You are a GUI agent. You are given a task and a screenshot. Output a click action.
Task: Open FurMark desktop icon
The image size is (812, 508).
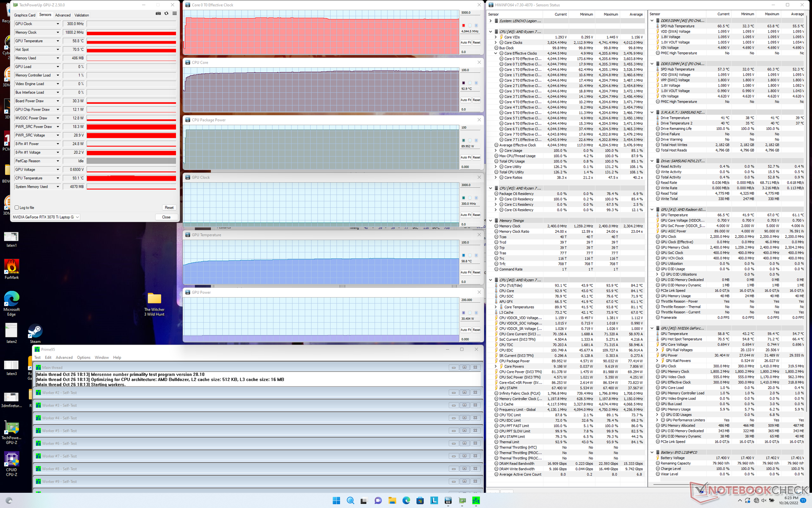11,269
